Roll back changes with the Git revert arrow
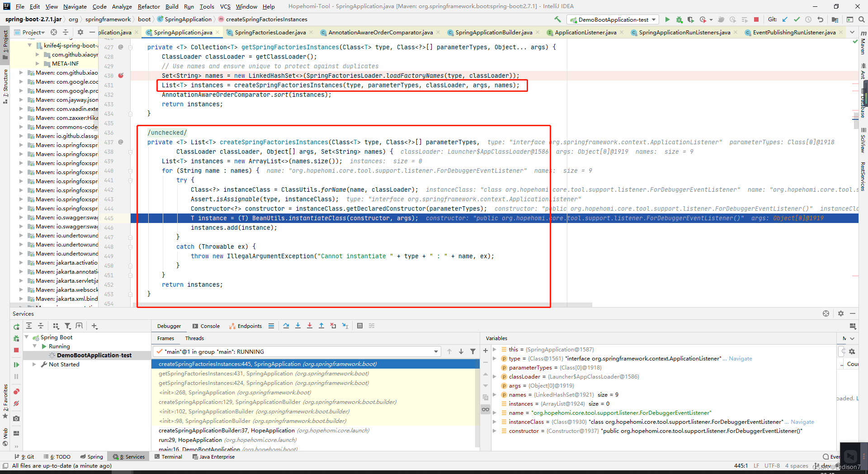Screen dimensions: 868x474 click(820, 19)
